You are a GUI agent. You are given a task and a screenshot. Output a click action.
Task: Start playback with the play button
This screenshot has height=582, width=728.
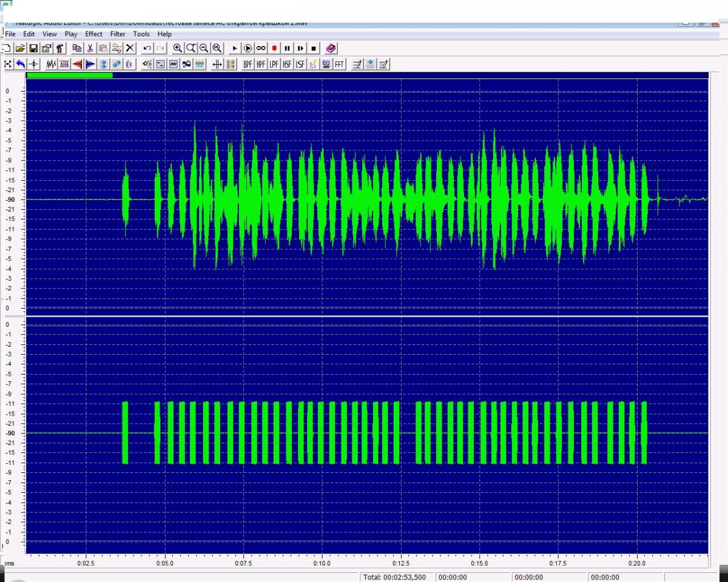pos(235,48)
